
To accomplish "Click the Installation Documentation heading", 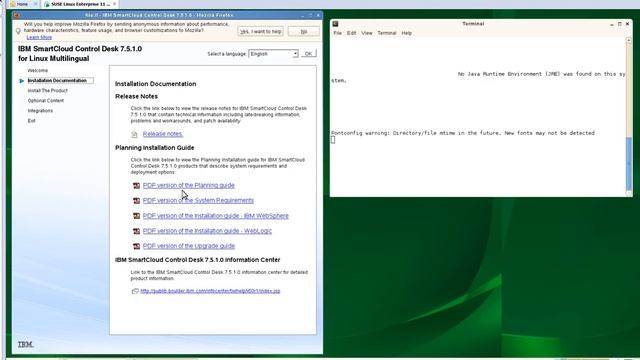I will click(156, 84).
